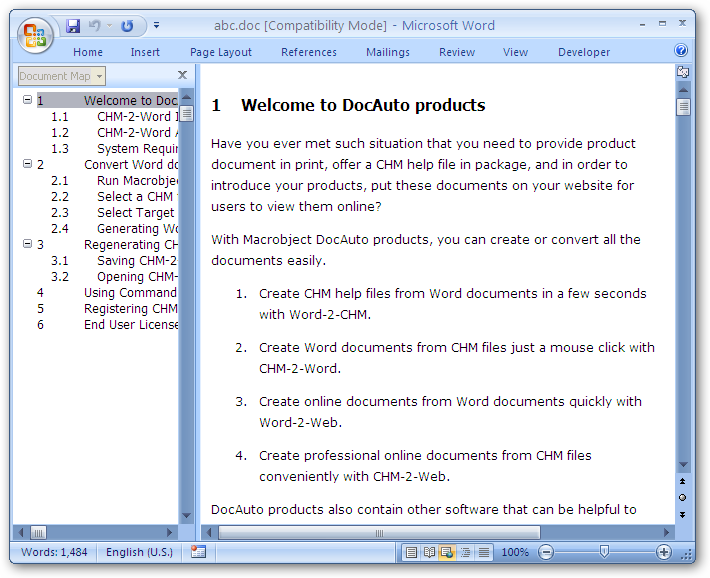Open Customize Quick Access Toolbar dropdown
Screen dimensions: 710x578
point(156,25)
